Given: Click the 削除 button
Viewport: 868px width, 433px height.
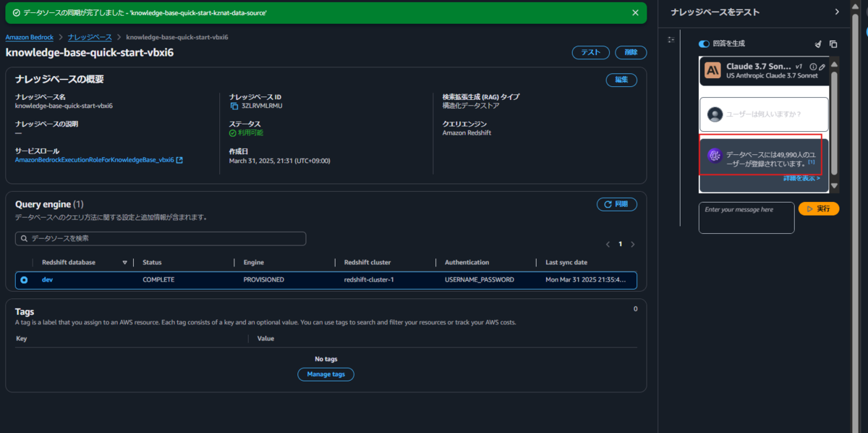Looking at the screenshot, I should click(x=631, y=52).
